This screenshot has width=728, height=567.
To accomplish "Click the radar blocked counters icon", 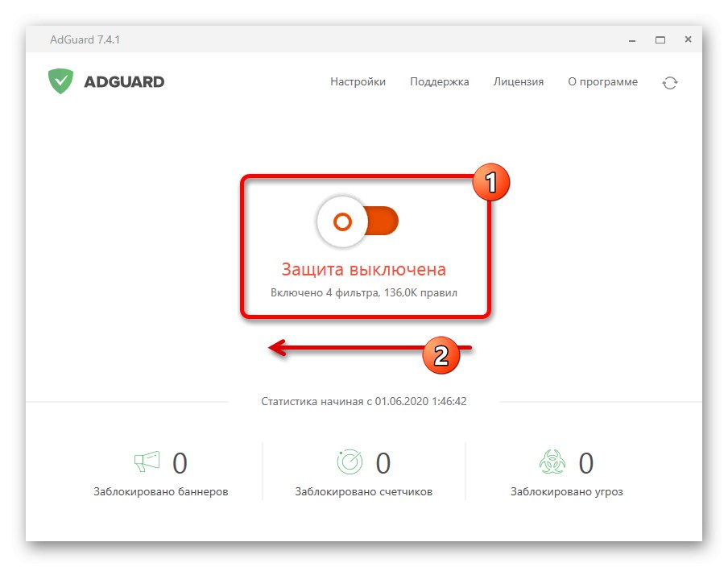I will coord(350,461).
